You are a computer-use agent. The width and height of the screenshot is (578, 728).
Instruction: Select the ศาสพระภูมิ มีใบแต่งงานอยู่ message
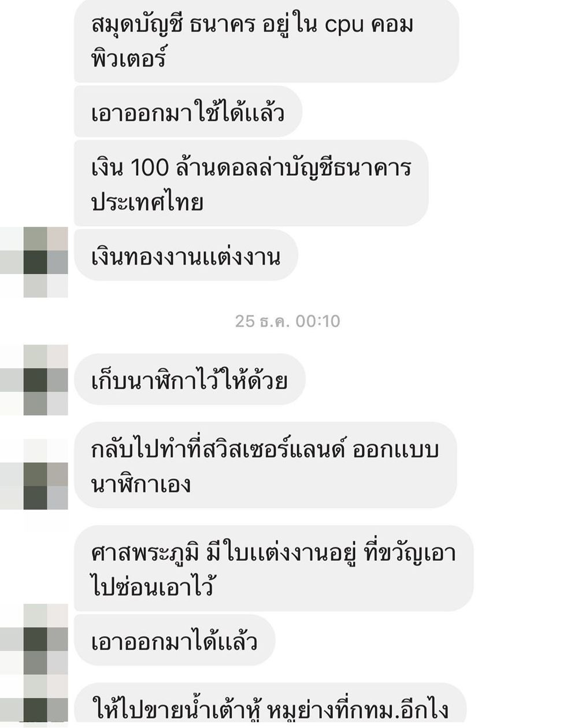point(273,568)
